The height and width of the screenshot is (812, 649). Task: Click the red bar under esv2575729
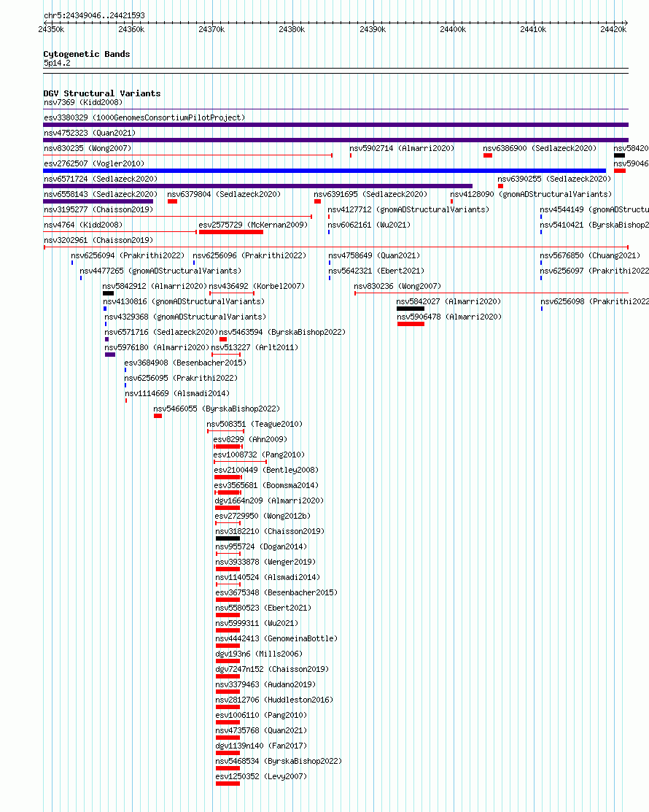pyautogui.click(x=231, y=232)
